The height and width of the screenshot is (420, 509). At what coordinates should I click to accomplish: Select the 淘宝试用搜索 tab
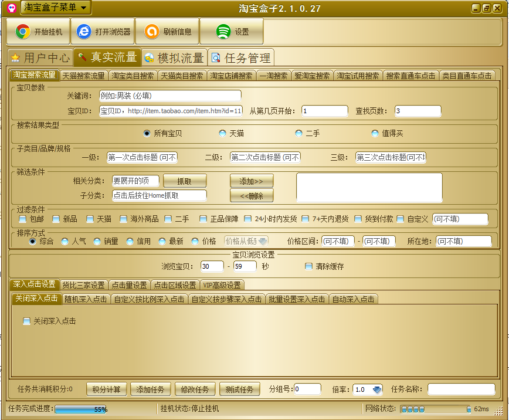(358, 76)
